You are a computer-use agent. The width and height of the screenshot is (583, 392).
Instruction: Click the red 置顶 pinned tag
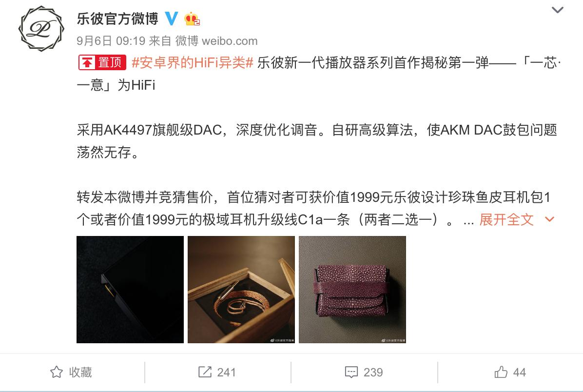coord(102,62)
